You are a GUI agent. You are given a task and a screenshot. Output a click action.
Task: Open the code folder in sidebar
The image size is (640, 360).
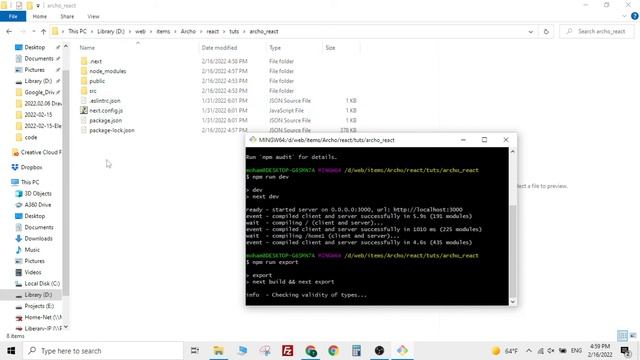[31, 137]
